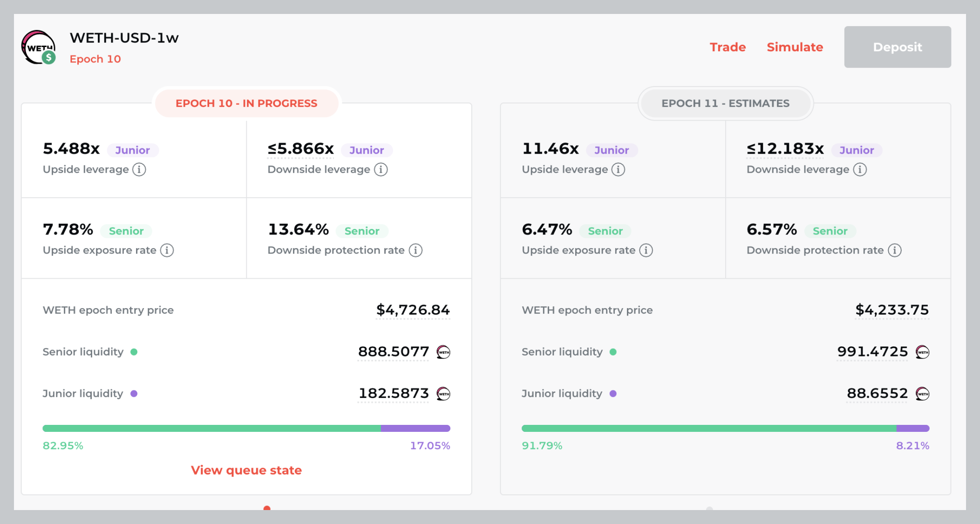Click Epoch 10 liquidity ratio bar purple segment

[415, 428]
